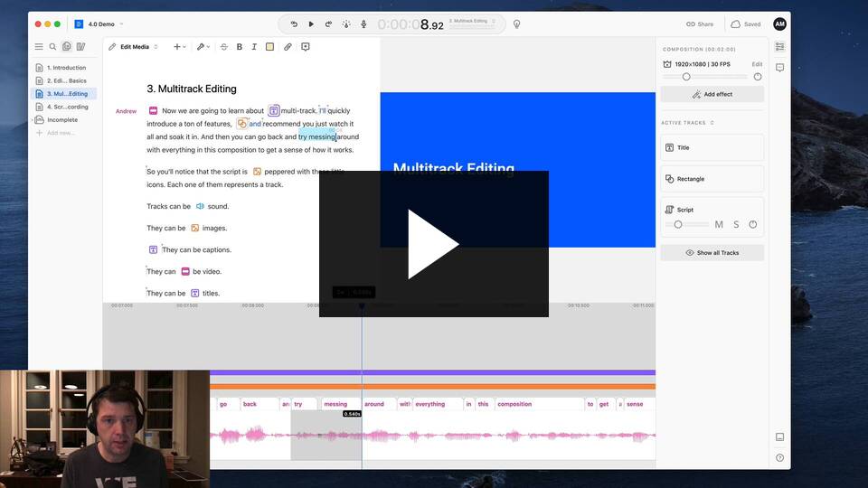Select the Title track card
868x488 pixels.
(x=712, y=147)
